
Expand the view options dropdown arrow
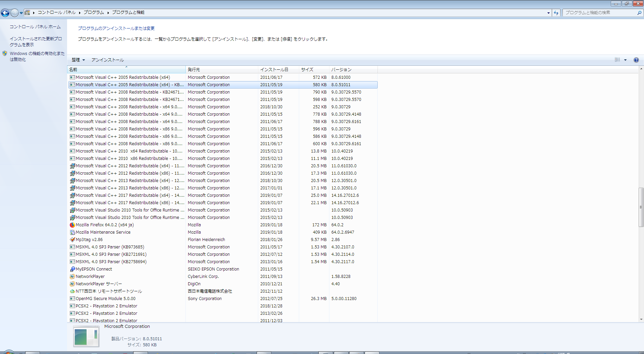pyautogui.click(x=625, y=60)
